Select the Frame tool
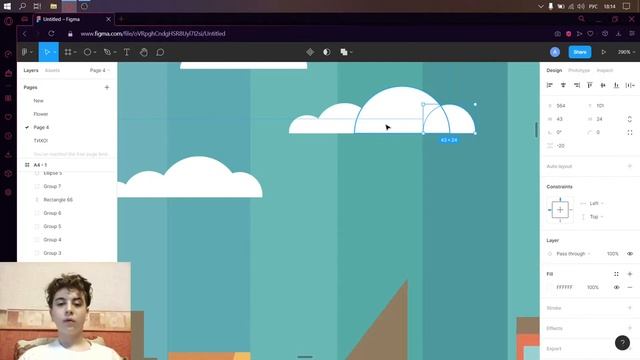 tap(68, 52)
